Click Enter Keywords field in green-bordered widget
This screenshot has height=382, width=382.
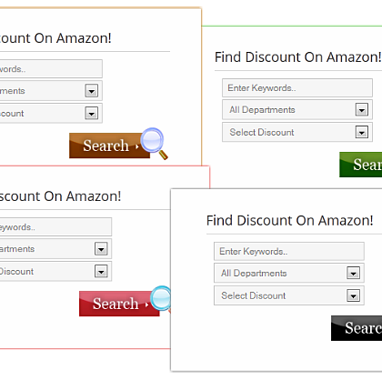(297, 88)
